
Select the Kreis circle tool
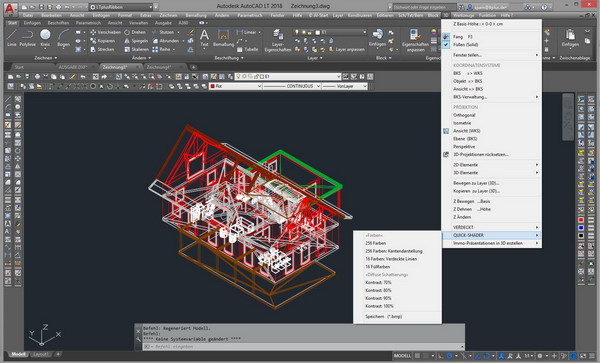[x=45, y=38]
